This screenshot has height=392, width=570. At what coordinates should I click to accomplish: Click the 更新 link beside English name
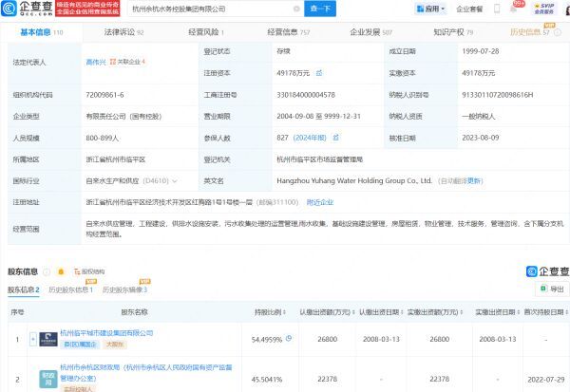tap(474, 181)
